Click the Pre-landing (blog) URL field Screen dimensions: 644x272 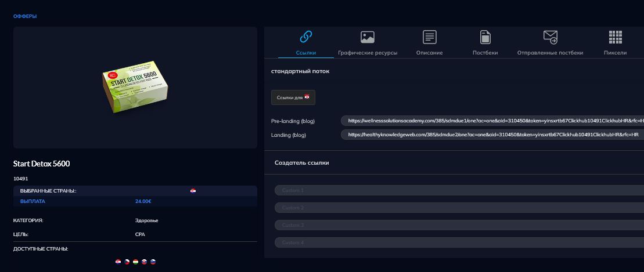pos(492,121)
